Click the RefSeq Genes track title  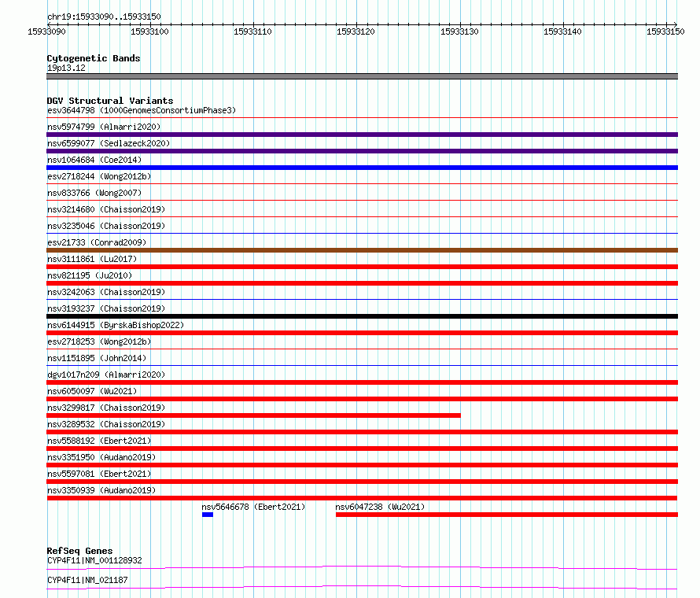click(x=79, y=551)
